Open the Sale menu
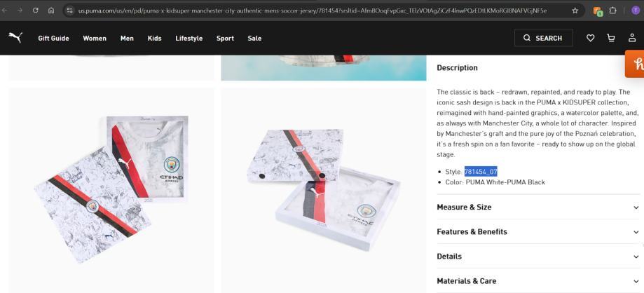Screen dimensions: 644x293 (x=254, y=39)
